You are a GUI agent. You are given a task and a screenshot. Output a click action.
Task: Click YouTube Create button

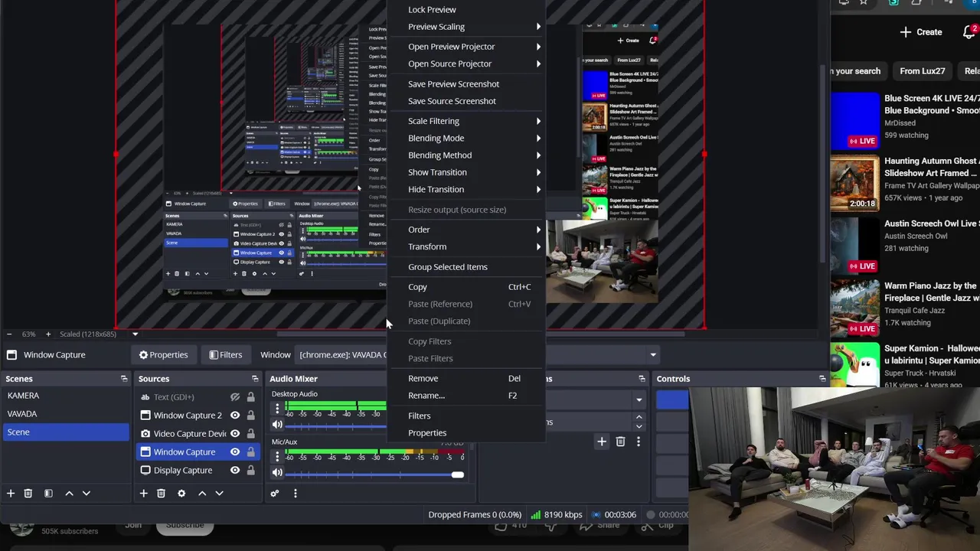click(921, 32)
